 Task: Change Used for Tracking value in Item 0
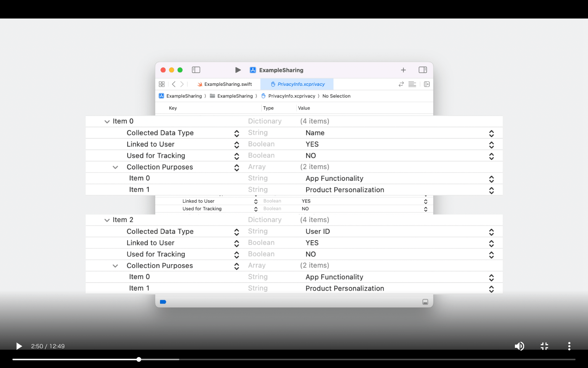[491, 156]
